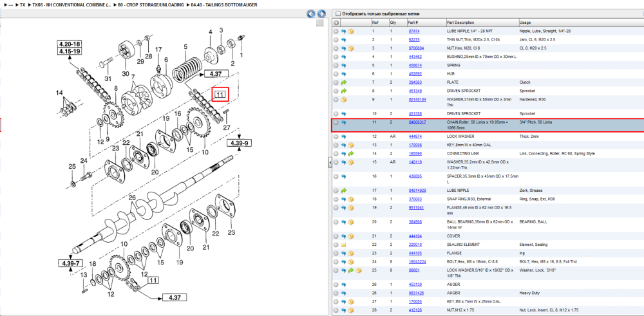The height and width of the screenshot is (316, 644).
Task: Click the blue arrow icon for SPACER 436895
Action: pos(343,176)
